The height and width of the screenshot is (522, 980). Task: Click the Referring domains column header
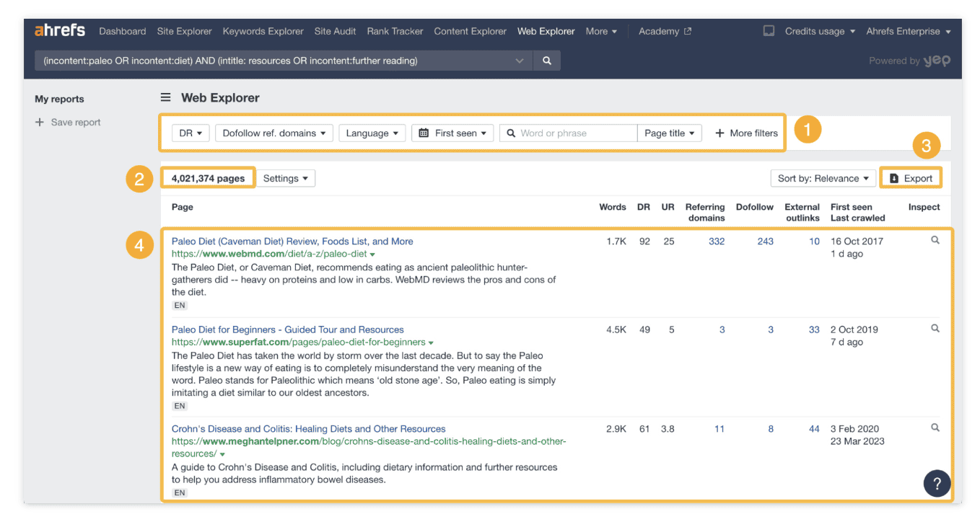pyautogui.click(x=705, y=212)
